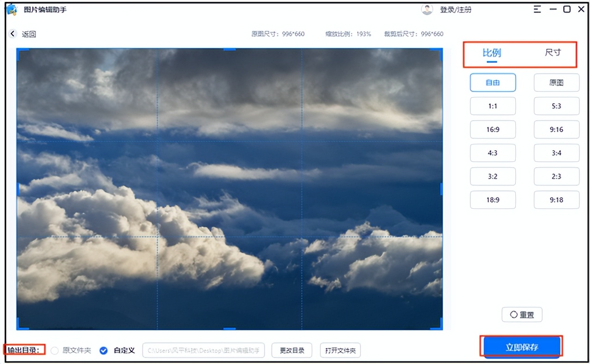Go back using the 返回 arrow

12,34
